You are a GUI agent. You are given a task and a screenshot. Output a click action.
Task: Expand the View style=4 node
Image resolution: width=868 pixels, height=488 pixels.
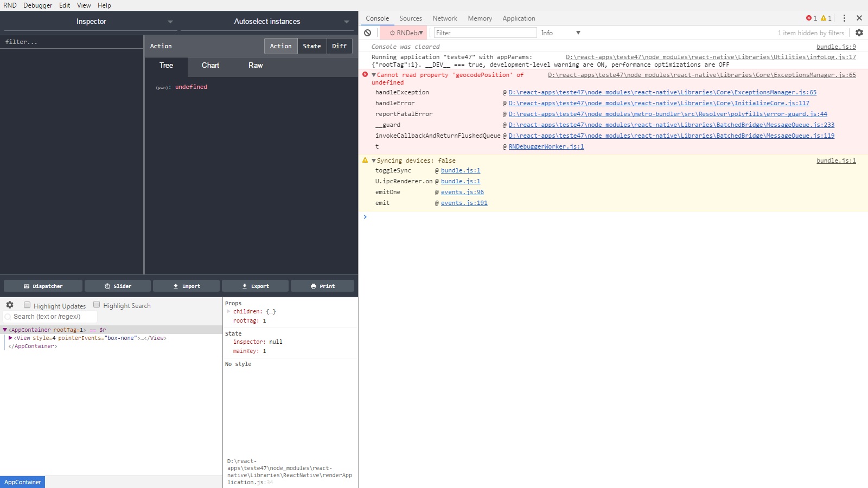click(x=10, y=338)
